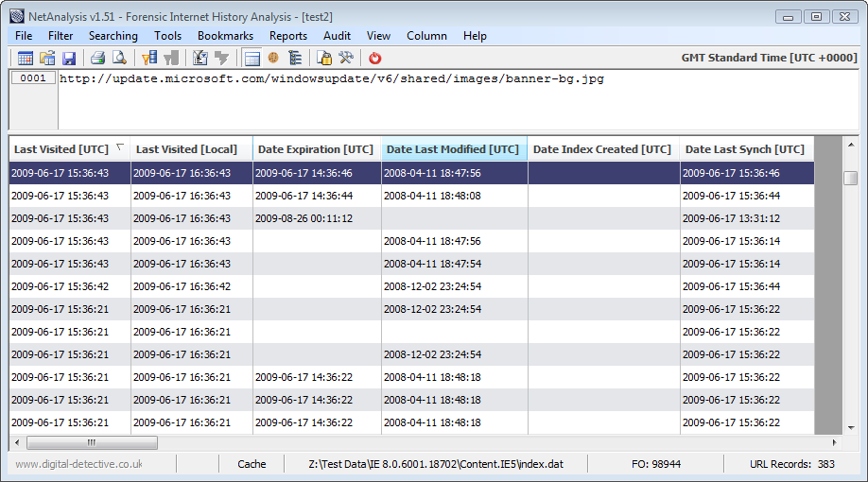Click Date Last Modified [UTC] column header

[x=454, y=149]
